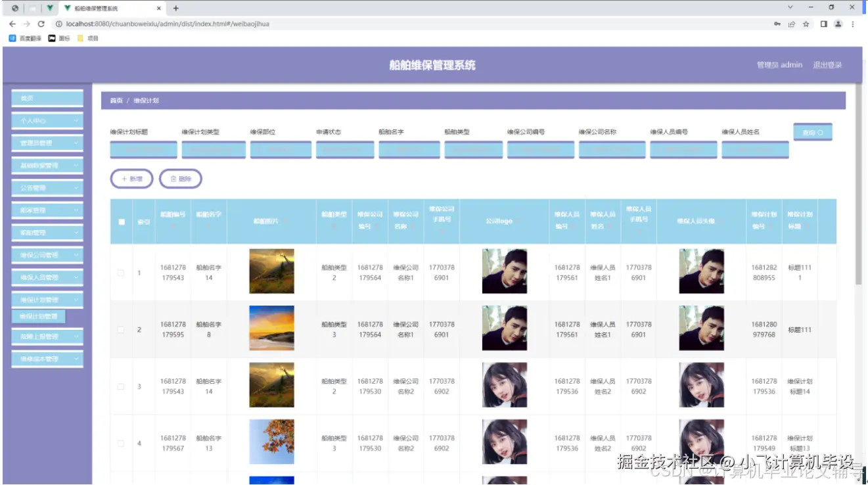Click the share page icon in address bar
Screen dimensions: 868x485
(x=792, y=24)
